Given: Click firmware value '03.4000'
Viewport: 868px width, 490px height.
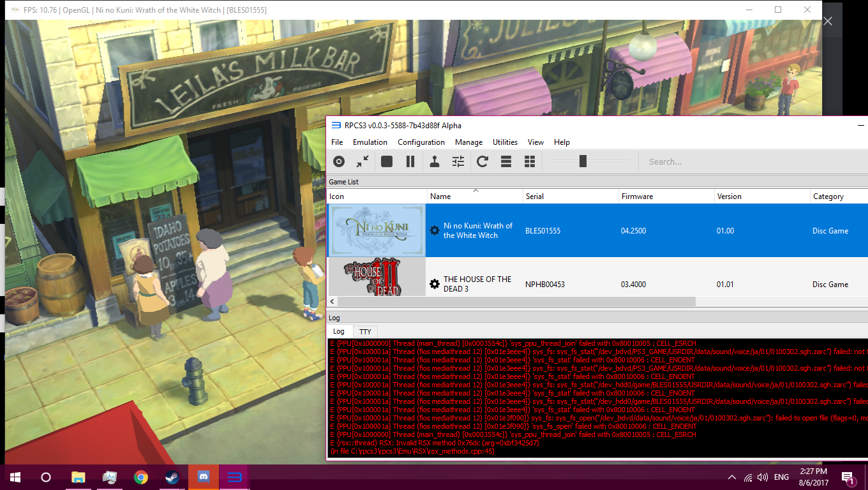Looking at the screenshot, I should [634, 285].
